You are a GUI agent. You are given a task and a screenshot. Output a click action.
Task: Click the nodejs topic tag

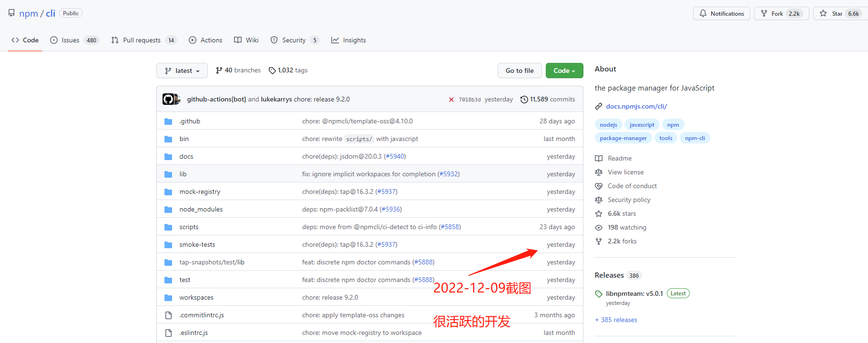pos(609,125)
